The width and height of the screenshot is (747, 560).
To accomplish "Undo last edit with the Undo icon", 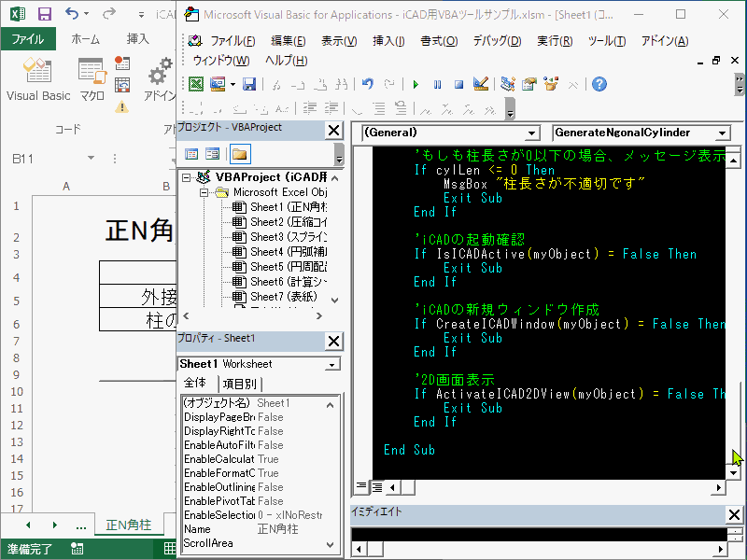I will pos(368,84).
